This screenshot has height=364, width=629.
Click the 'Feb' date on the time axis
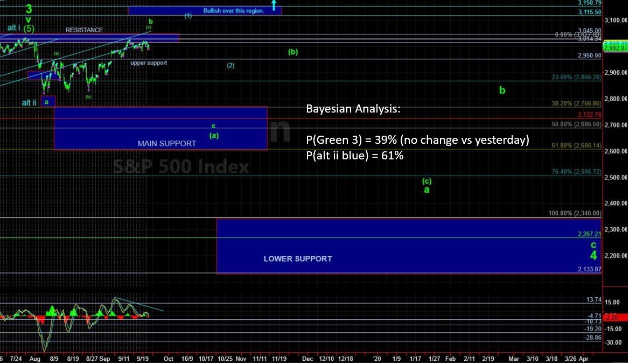451,359
